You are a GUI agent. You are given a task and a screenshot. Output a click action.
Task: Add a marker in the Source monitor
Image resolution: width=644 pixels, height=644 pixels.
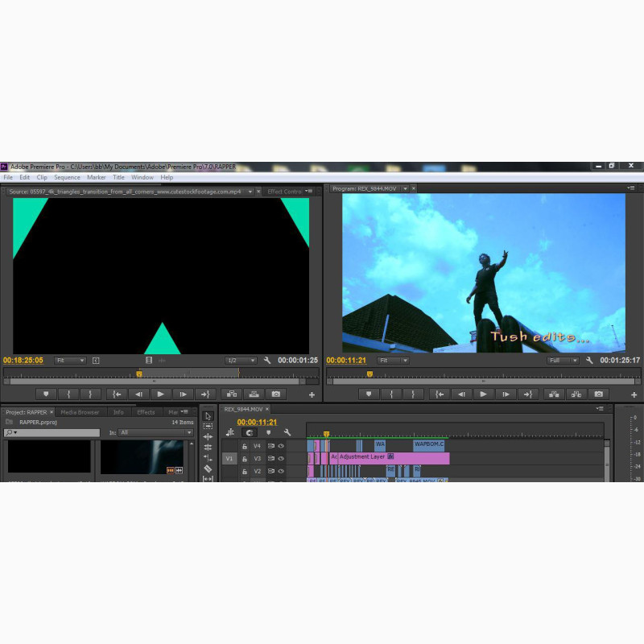46,394
